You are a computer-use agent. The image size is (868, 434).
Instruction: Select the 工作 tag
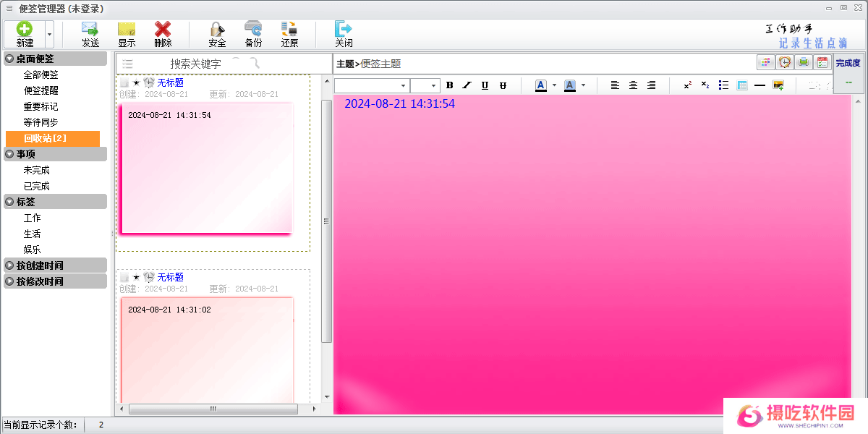(32, 218)
